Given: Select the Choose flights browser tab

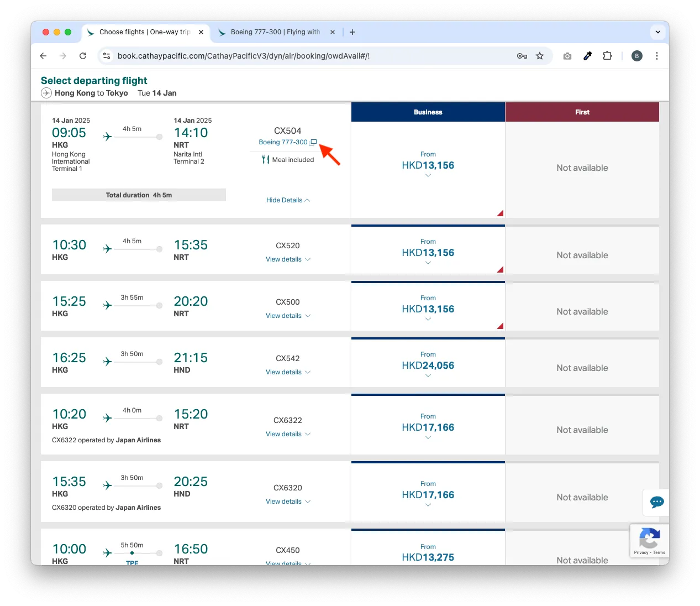Looking at the screenshot, I should point(144,32).
